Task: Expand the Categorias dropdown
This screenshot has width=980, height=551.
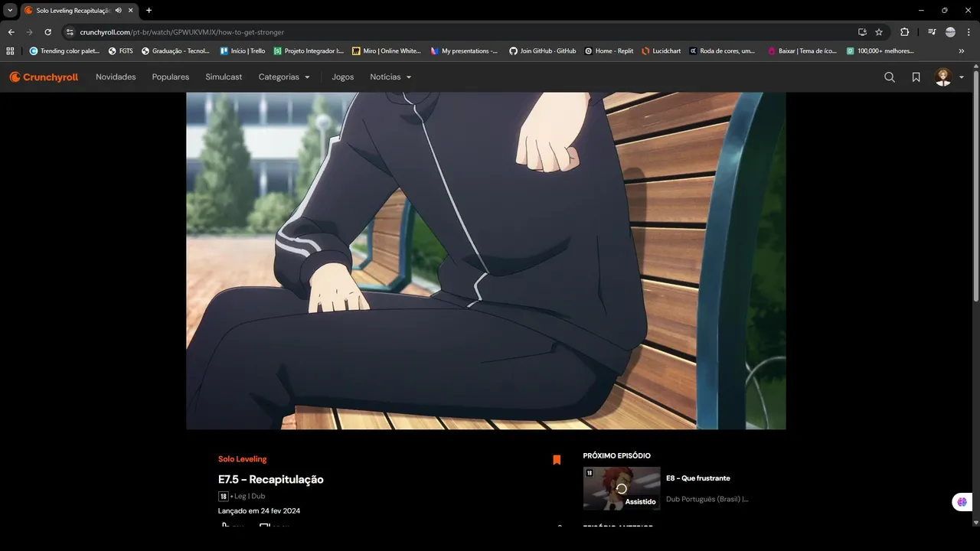Action: (x=284, y=77)
